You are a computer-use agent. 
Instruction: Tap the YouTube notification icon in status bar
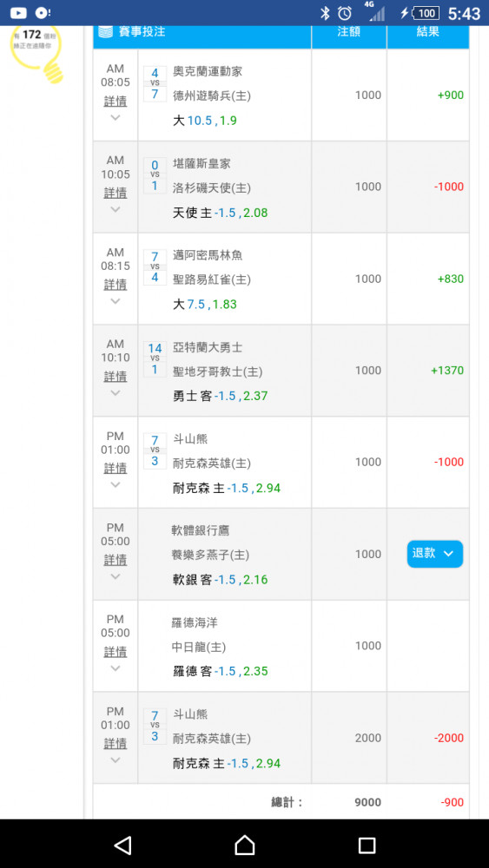coord(18,13)
